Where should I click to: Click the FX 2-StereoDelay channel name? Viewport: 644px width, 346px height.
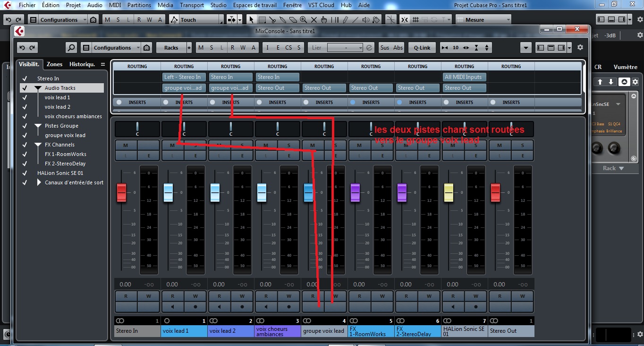coord(418,331)
